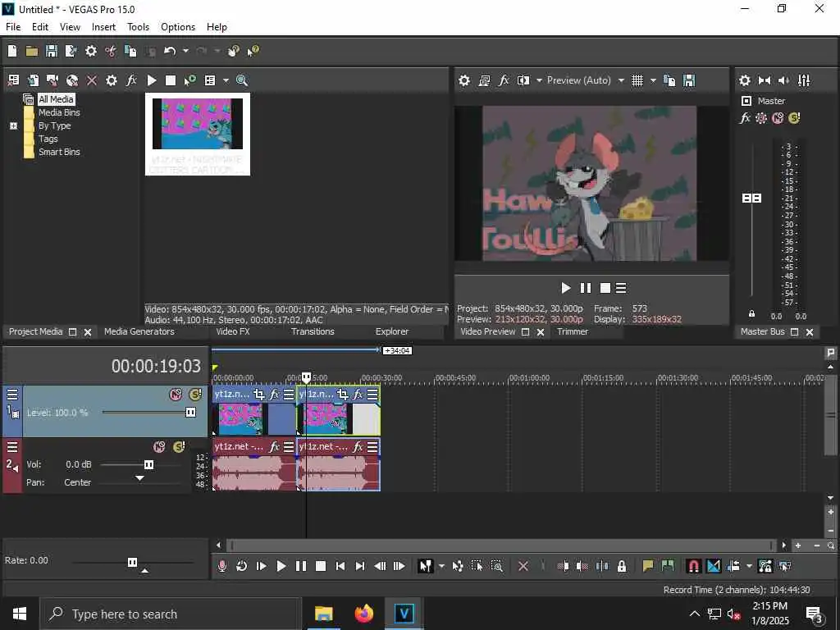Create a new project with the New icon
Viewport: 840px width, 630px height.
(x=12, y=51)
